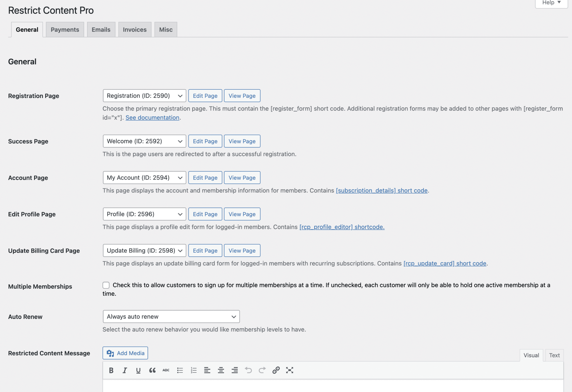
Task: Click the Add Media button
Action: point(125,353)
